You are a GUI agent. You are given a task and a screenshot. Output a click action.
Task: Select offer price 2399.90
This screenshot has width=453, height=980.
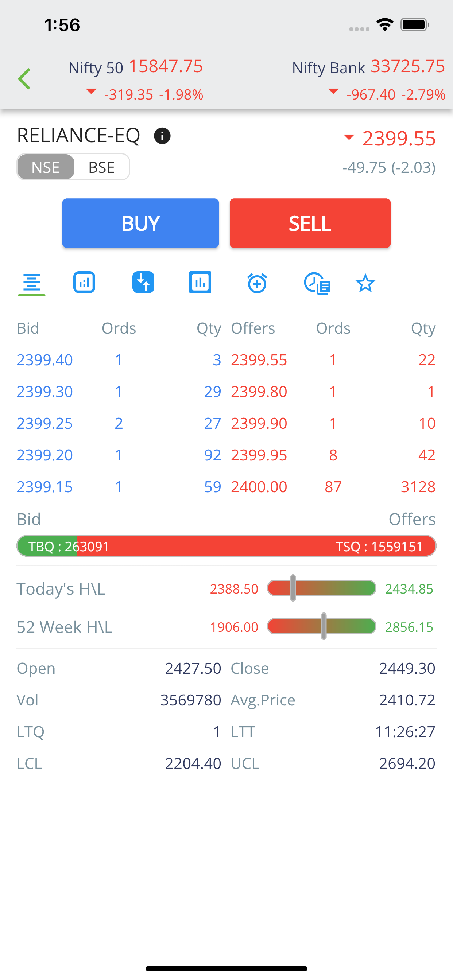pos(259,423)
